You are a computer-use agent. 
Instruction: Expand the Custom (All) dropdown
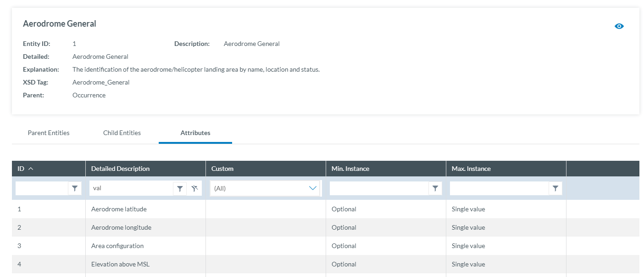tap(313, 188)
